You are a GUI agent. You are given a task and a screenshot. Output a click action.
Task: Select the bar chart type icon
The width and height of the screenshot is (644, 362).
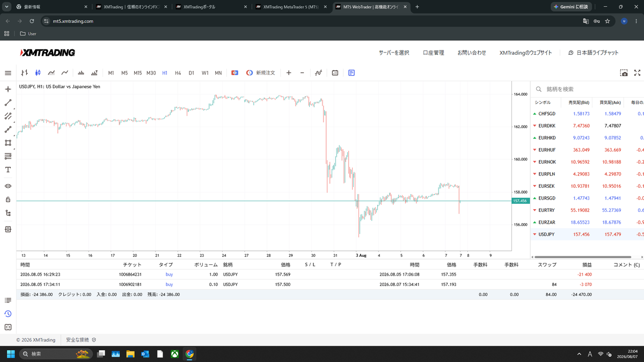[x=24, y=73]
